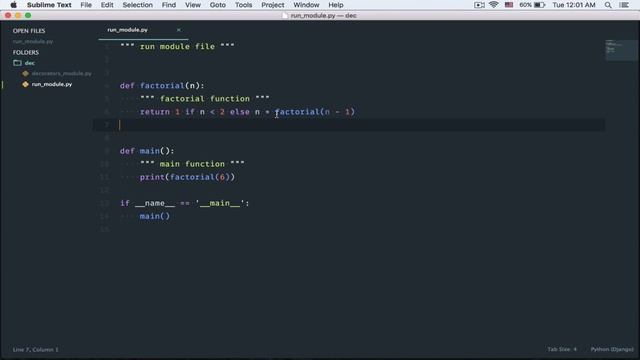Click the FOLDERS sidebar heading

click(26, 52)
